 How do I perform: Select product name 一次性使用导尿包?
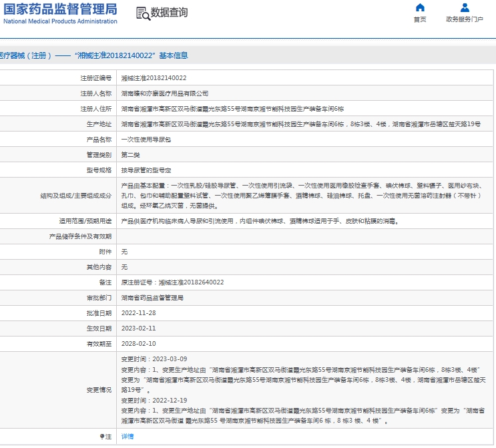[x=146, y=140]
